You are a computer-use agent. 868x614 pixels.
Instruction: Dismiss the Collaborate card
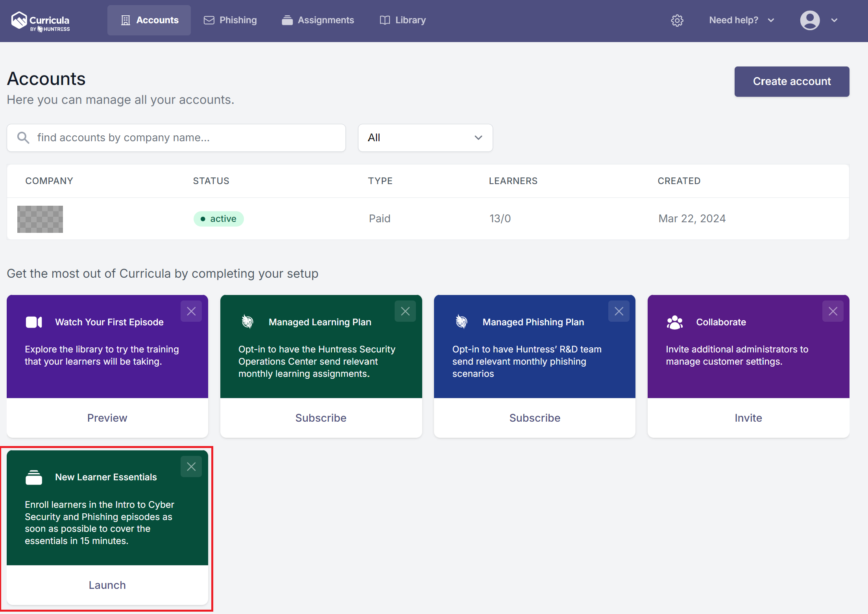coord(833,311)
